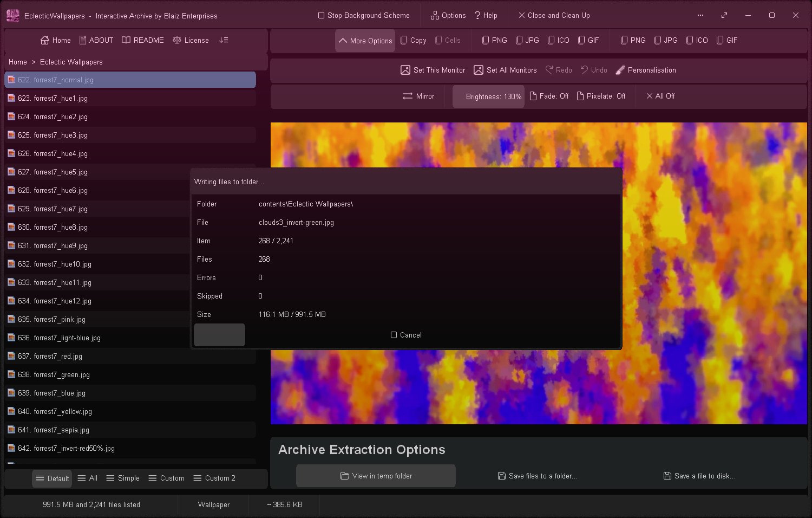Viewport: 812px width, 518px height.
Task: Open the three-dot title bar menu
Action: 700,16
